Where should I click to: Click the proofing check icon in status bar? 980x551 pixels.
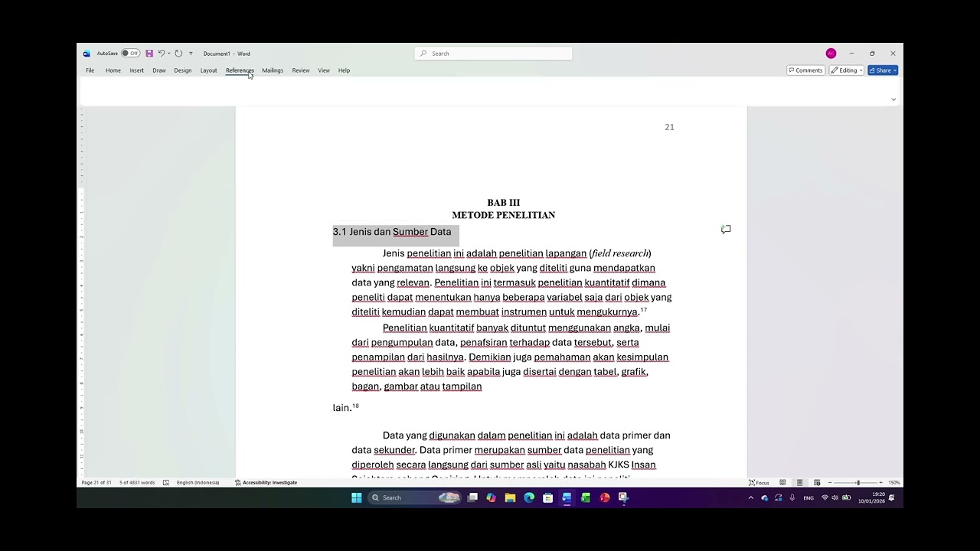tap(165, 483)
